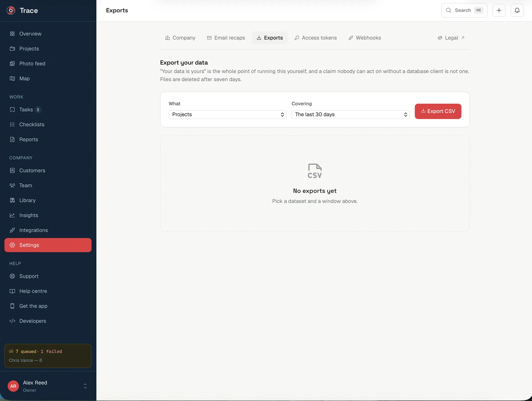This screenshot has width=532, height=401.
Task: Click the plus create button
Action: pos(499,11)
